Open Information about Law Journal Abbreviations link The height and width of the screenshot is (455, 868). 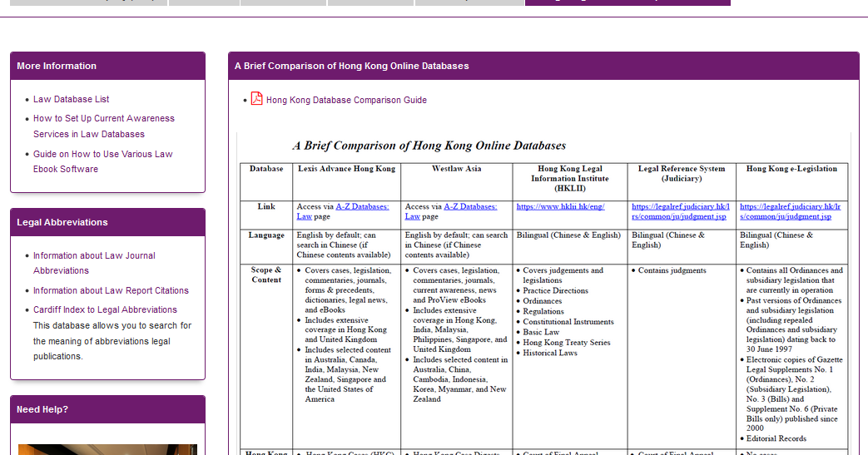tap(94, 263)
